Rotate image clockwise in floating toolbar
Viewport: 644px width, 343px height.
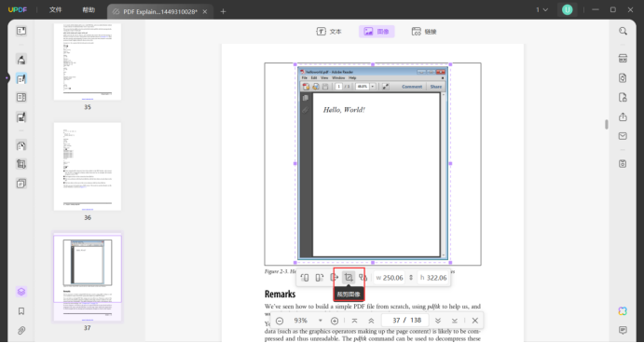tap(319, 278)
